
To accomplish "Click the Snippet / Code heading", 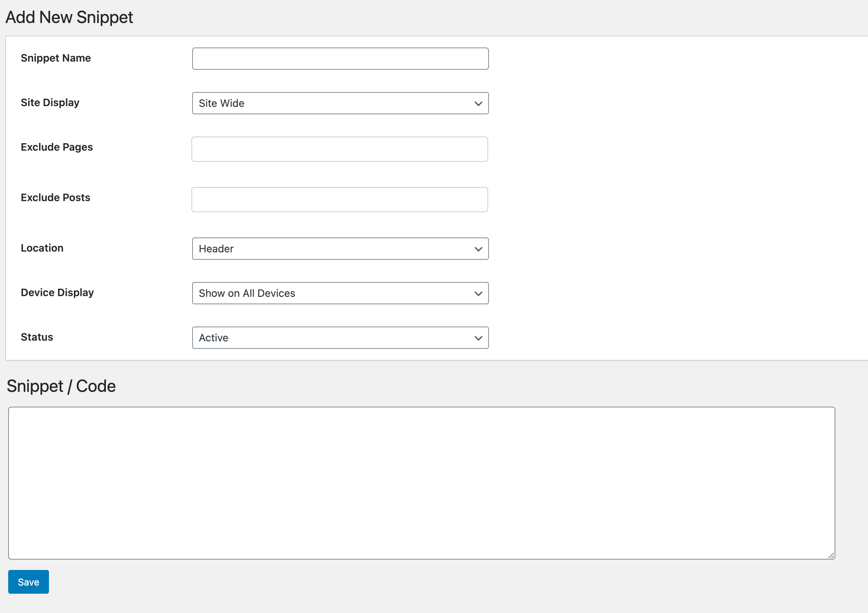I will click(61, 386).
